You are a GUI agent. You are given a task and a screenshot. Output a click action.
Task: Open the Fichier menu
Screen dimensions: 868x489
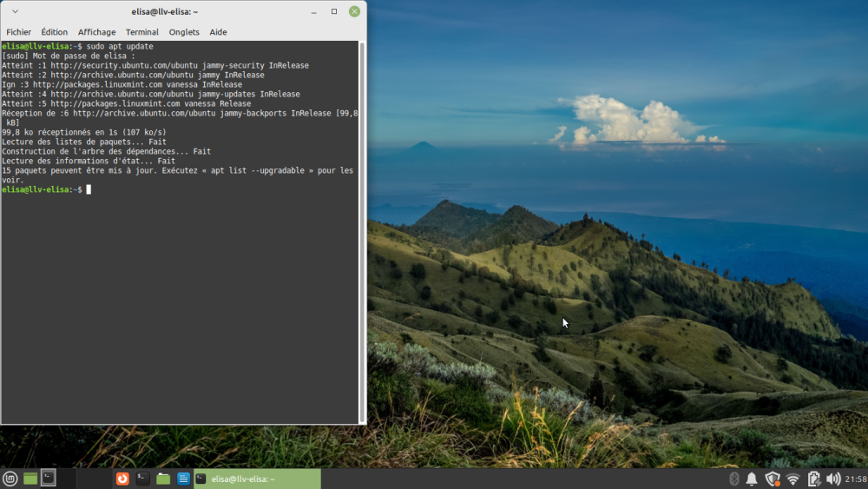[19, 32]
